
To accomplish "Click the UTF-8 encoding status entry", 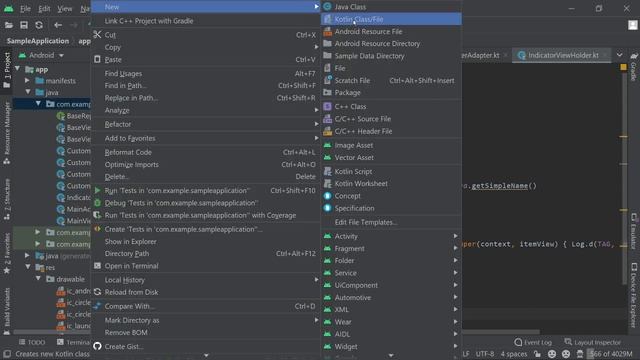I will 484,354.
